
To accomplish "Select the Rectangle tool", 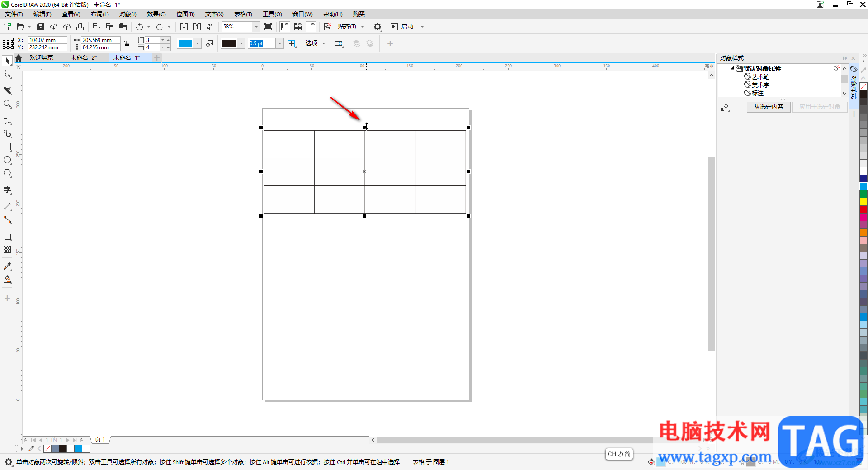I will [x=7, y=147].
